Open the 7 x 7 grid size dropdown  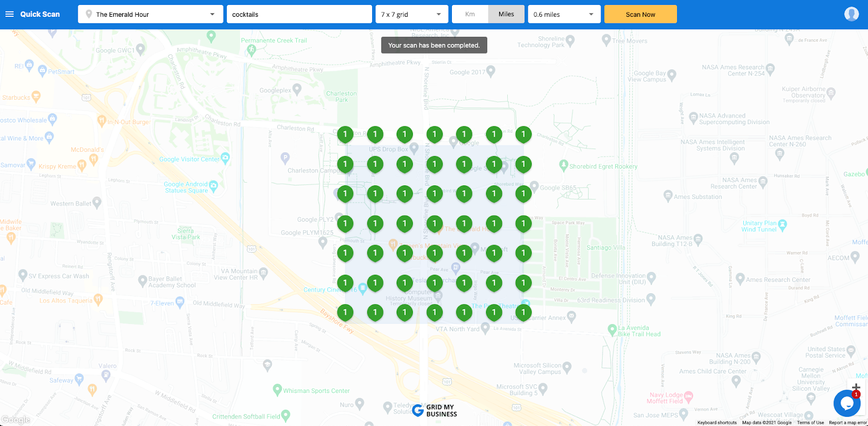412,14
